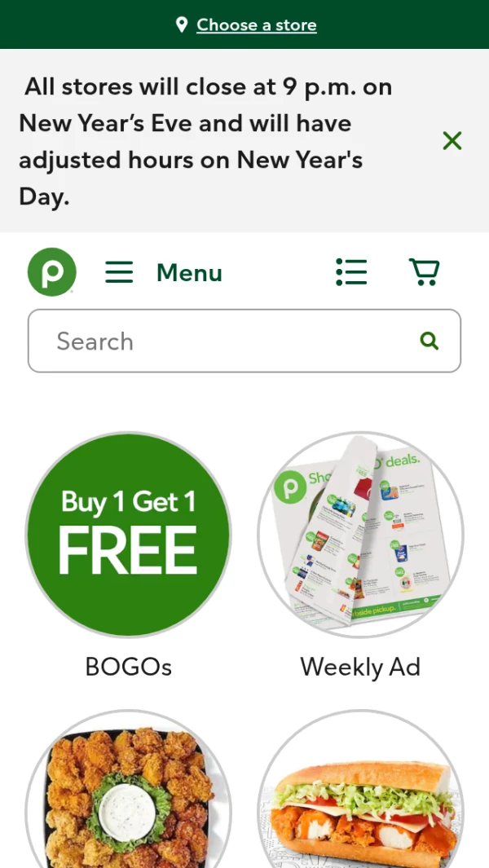Open the 'Choose a store' link
489x868 pixels.
pos(257,25)
